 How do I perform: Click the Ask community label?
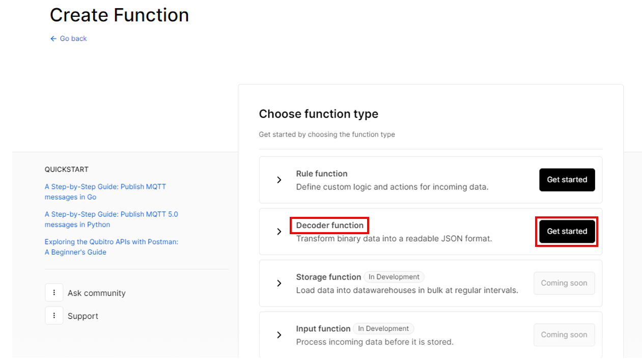(97, 293)
